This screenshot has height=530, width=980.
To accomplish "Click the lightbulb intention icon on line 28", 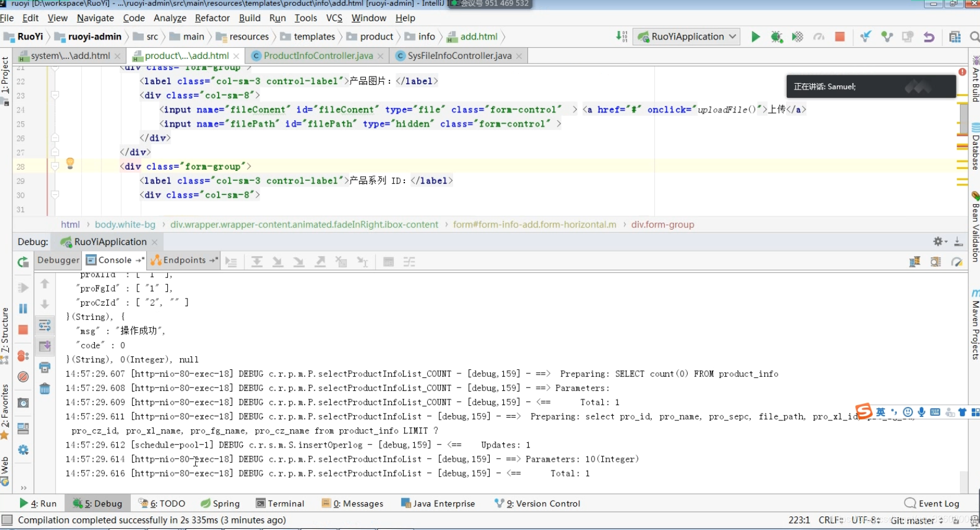I will (70, 163).
